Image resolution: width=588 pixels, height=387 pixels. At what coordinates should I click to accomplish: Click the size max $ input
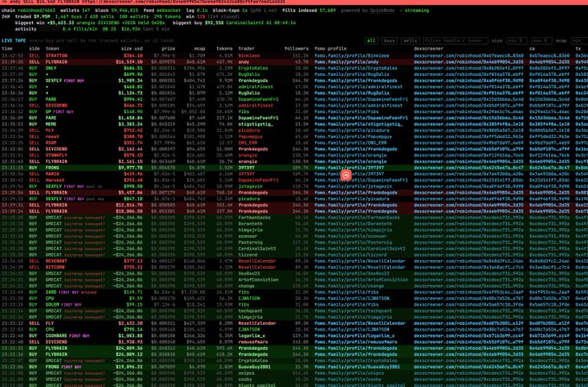click(x=541, y=41)
